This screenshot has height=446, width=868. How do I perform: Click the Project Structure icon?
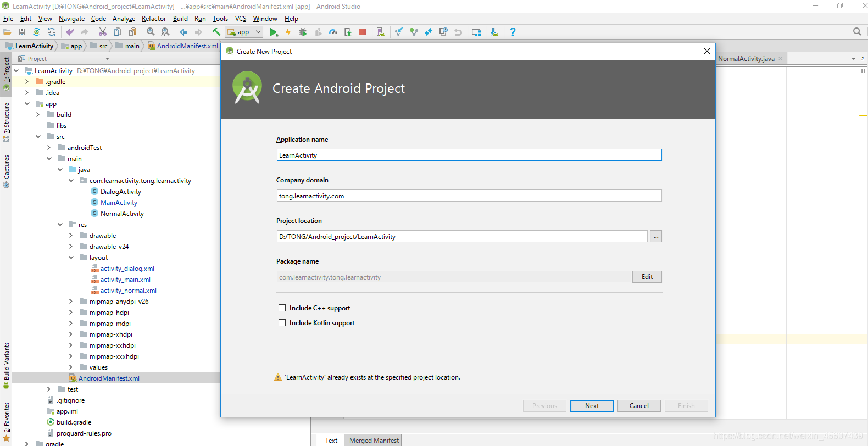coord(476,32)
